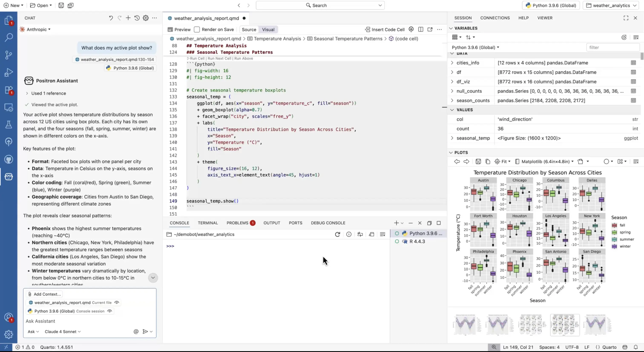Click the Ask Assistant input field
The height and width of the screenshot is (352, 644).
pyautogui.click(x=89, y=321)
